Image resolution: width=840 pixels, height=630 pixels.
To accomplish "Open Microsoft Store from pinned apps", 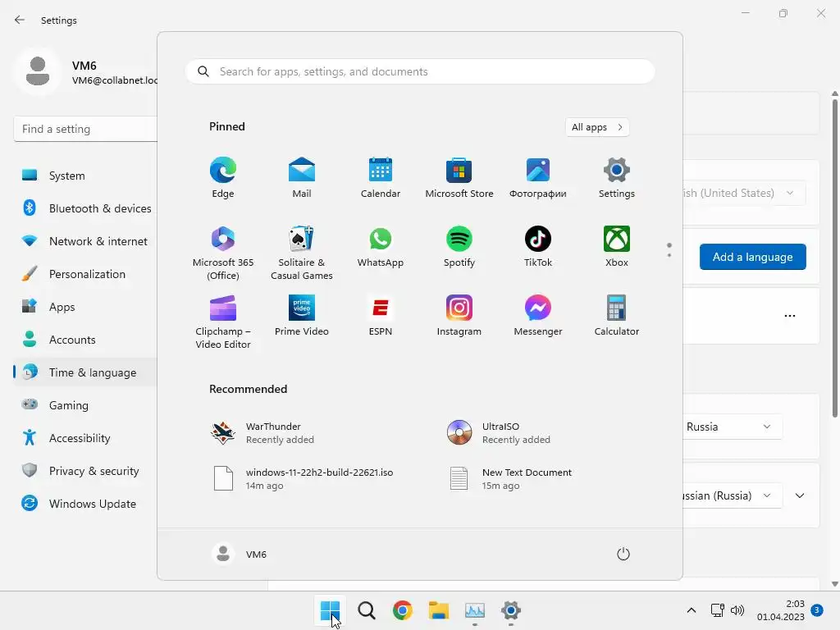I will [x=459, y=177].
